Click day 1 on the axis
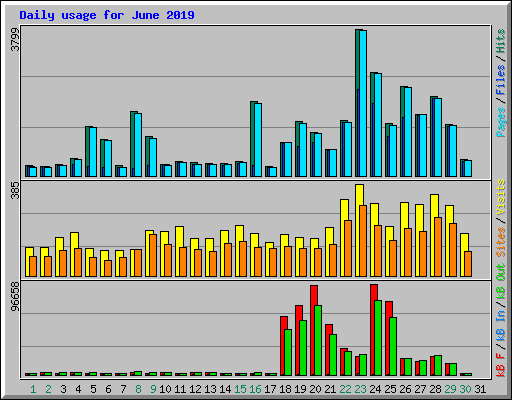 click(x=33, y=389)
